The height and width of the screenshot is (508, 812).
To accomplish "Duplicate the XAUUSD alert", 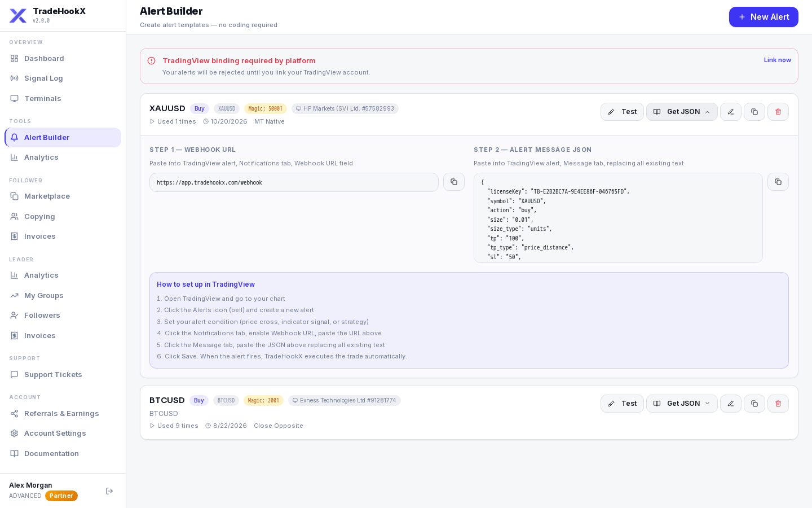I will click(754, 112).
